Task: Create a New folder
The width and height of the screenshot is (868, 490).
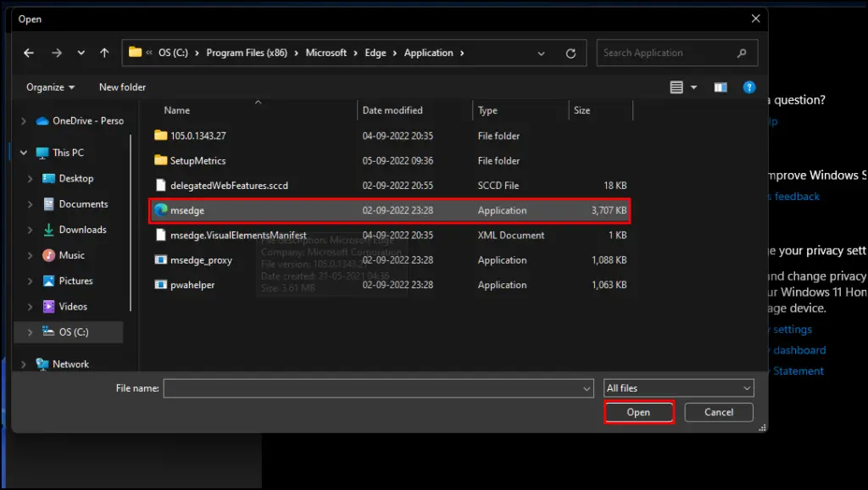Action: pyautogui.click(x=122, y=87)
